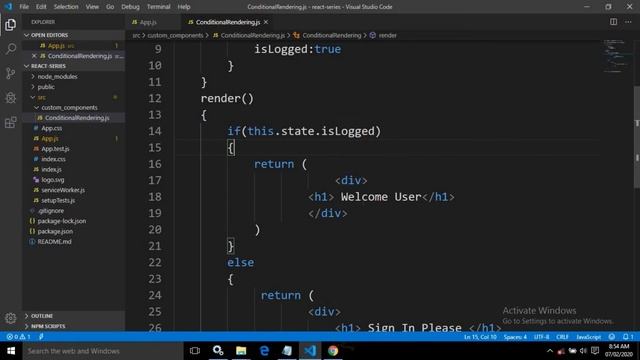640x360 pixels.
Task: Click the code minimap preview
Action: (617, 56)
